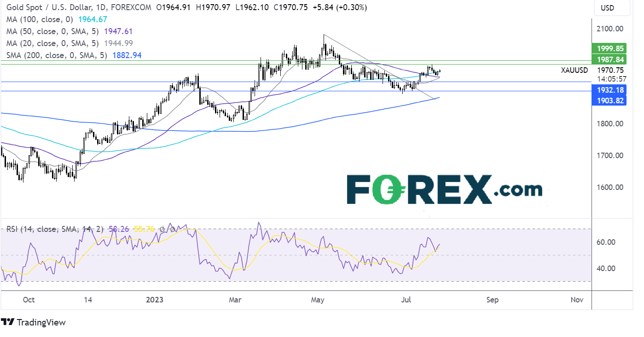This screenshot has height=337, width=644.
Task: Click the blue 1932.18 price label
Action: click(x=609, y=90)
